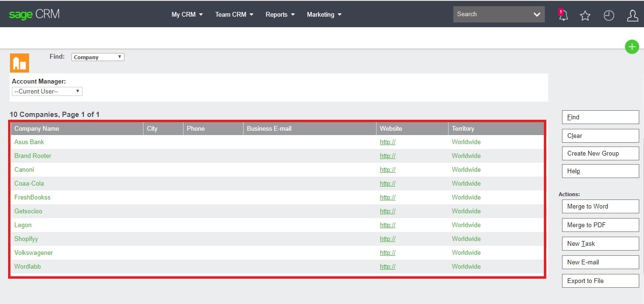Screen dimensions: 644x304
Task: Open the Account Manager dropdown
Action: point(47,91)
